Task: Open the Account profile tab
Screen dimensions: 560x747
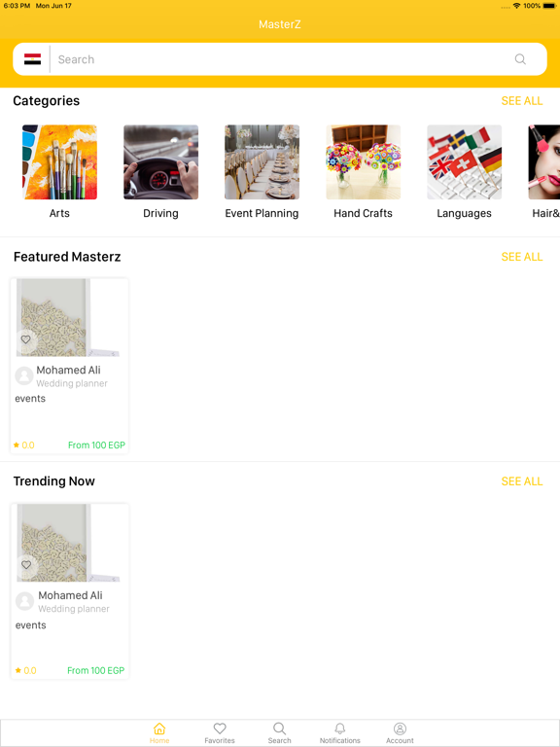Action: point(400,732)
